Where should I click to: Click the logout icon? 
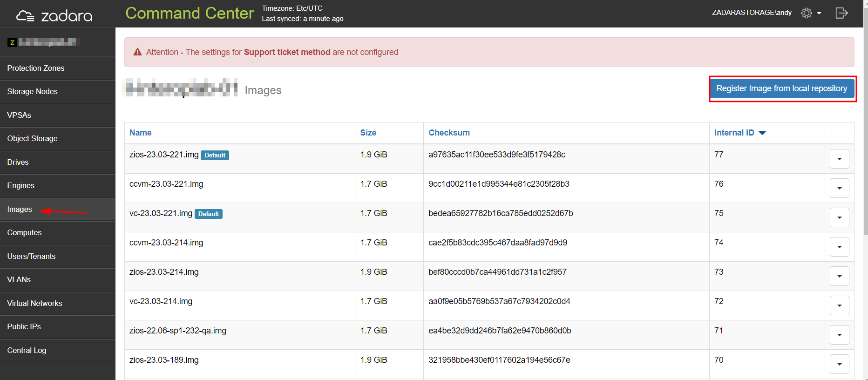[841, 13]
